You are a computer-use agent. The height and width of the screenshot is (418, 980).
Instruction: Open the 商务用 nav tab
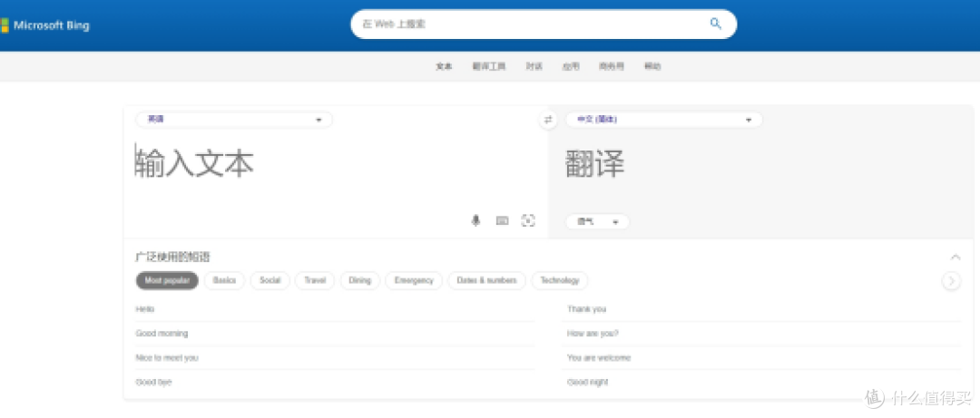click(x=612, y=66)
